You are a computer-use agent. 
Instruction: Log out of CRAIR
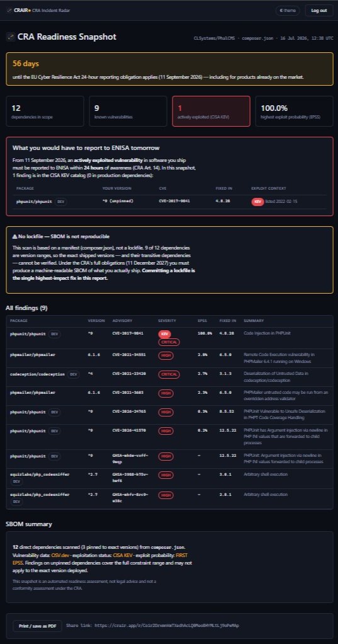319,10
